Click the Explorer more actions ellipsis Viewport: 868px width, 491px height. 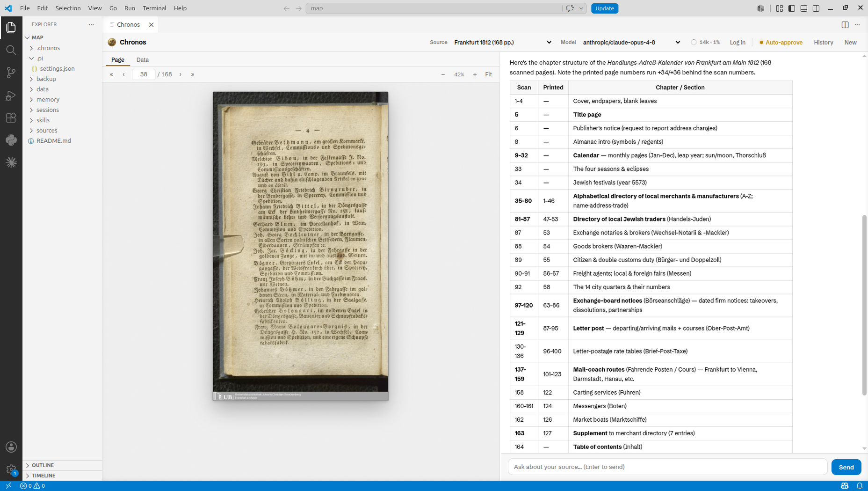pyautogui.click(x=91, y=24)
